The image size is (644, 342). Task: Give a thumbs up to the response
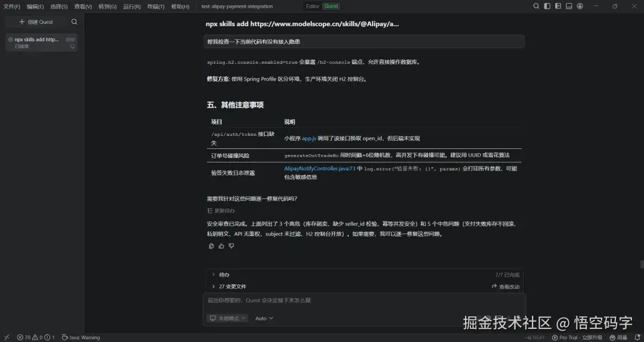(221, 246)
